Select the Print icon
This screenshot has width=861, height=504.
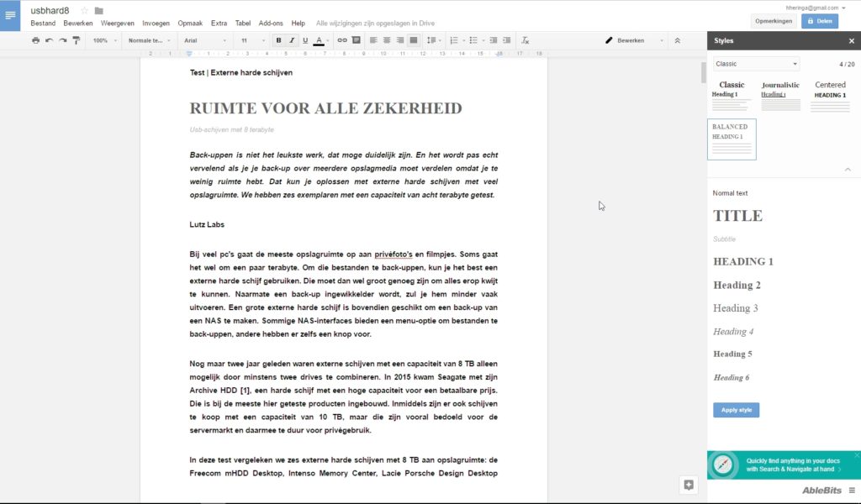36,39
